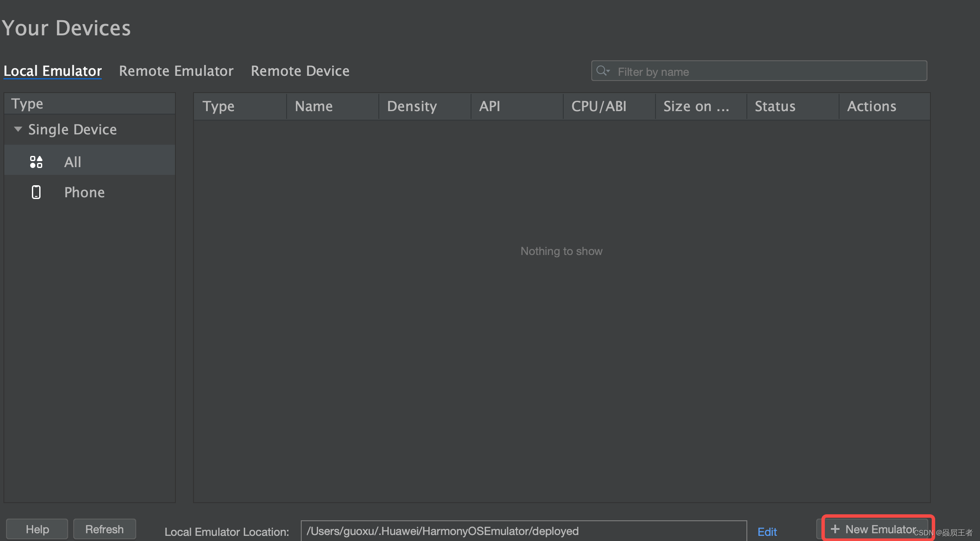Click Edit link for emulator location
Viewport: 980px width, 541px height.
click(x=767, y=532)
